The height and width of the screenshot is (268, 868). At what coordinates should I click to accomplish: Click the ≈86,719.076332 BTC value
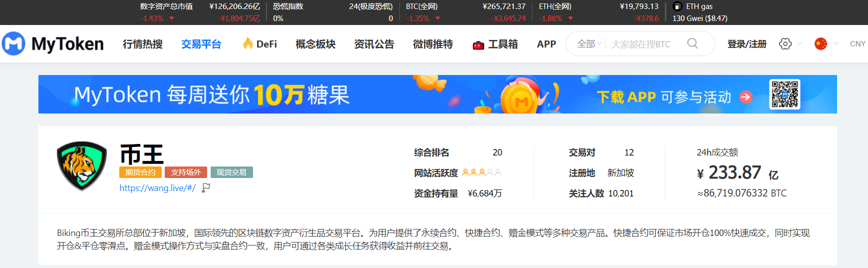(742, 193)
